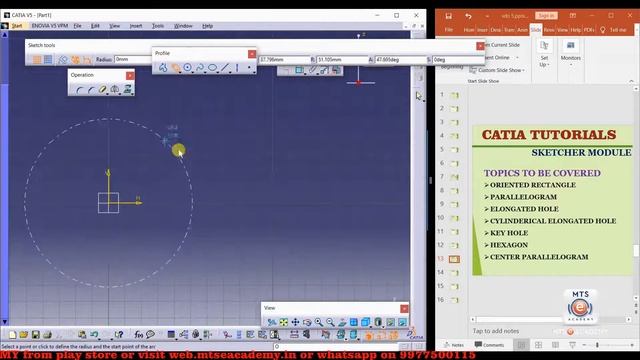This screenshot has height=360, width=640.
Task: Select the Trim tool in Operation toolbar
Action: (103, 89)
